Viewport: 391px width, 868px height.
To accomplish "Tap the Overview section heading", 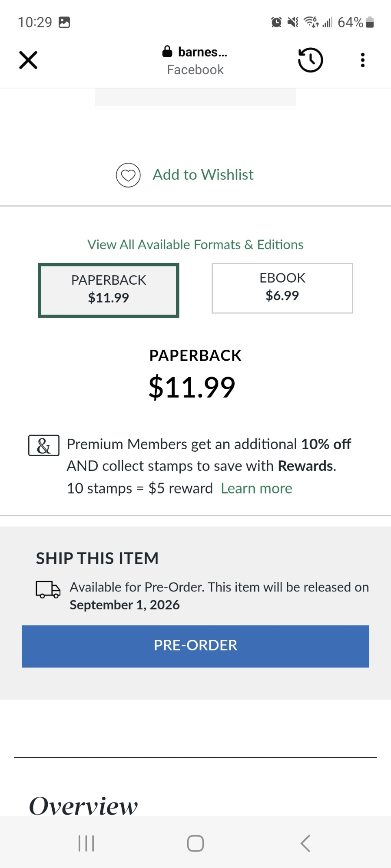I will point(83,806).
